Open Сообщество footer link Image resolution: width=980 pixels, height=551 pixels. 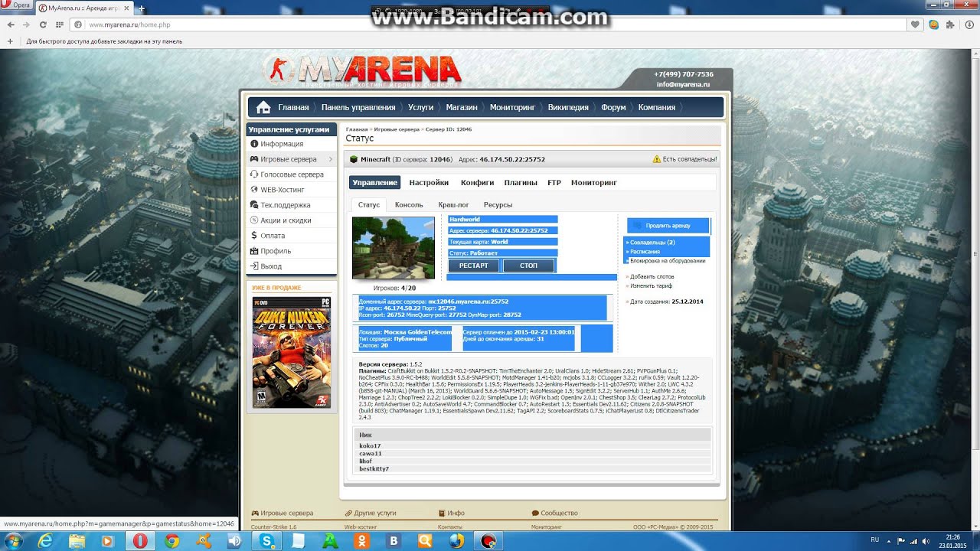(x=559, y=513)
